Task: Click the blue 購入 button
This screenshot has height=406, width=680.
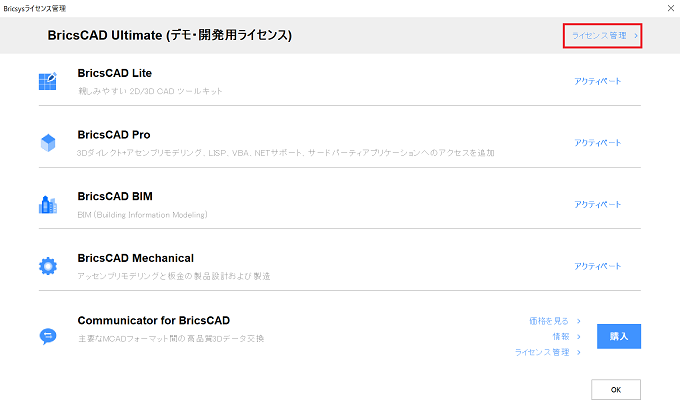Action: tap(619, 336)
